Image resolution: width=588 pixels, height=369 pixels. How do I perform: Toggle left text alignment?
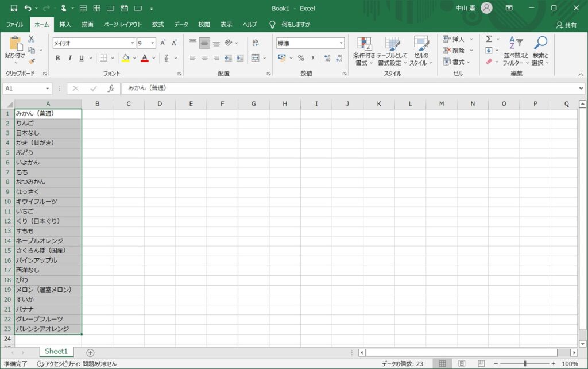coord(193,58)
